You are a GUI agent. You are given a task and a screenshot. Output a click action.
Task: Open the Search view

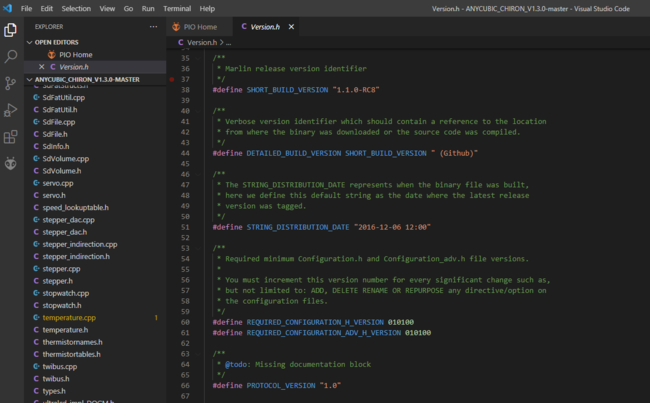pos(11,57)
